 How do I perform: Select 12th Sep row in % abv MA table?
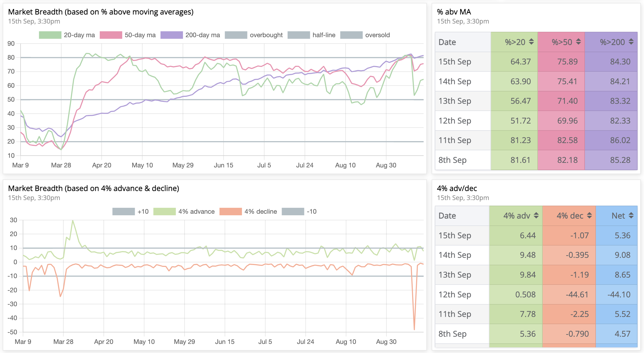click(536, 121)
